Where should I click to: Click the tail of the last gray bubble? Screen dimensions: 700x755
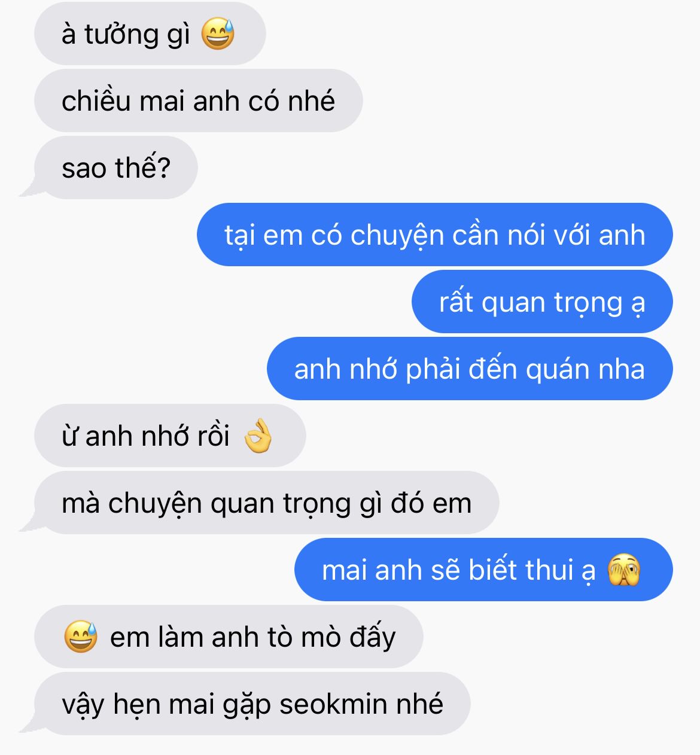point(30,726)
